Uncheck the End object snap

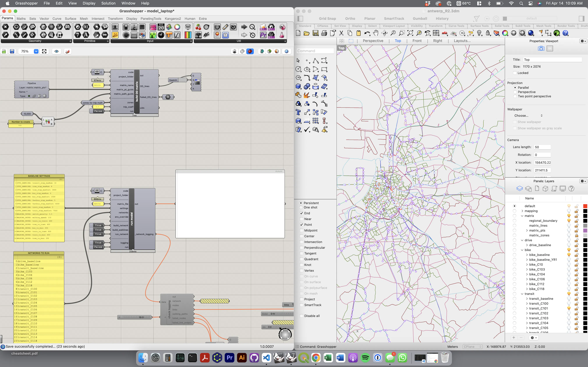(x=301, y=213)
